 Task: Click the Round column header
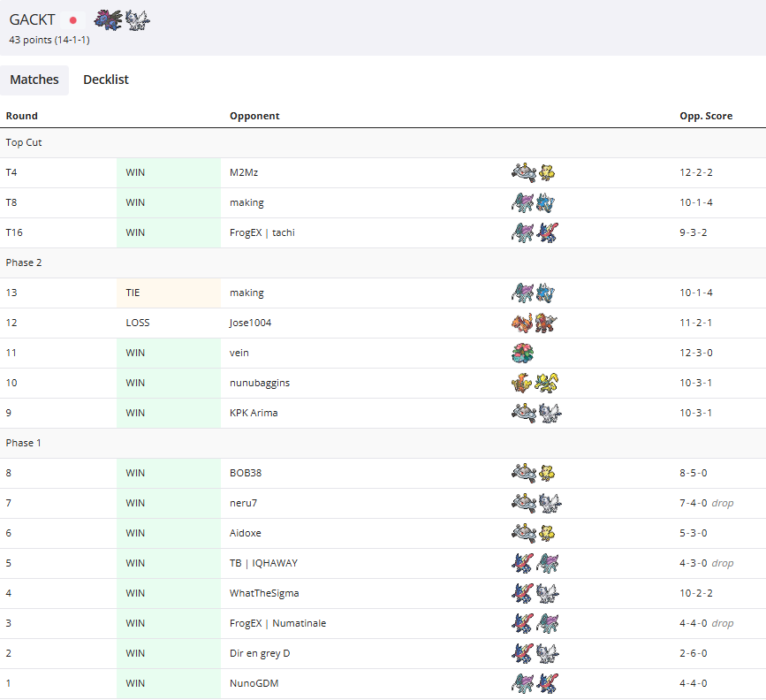[x=21, y=116]
